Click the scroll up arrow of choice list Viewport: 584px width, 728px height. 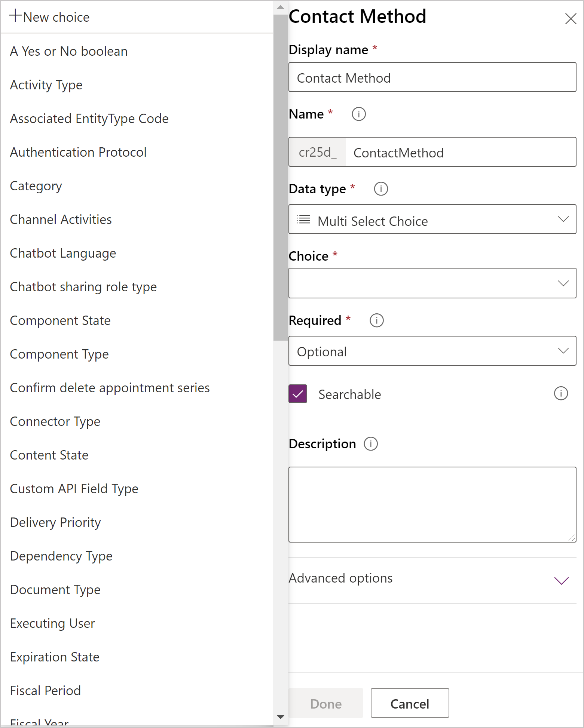tap(280, 7)
